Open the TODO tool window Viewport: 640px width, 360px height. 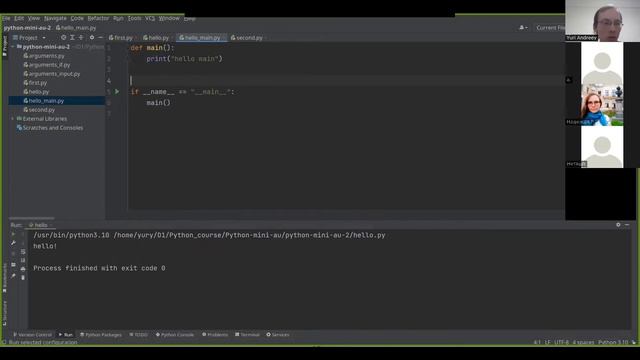(x=138, y=335)
